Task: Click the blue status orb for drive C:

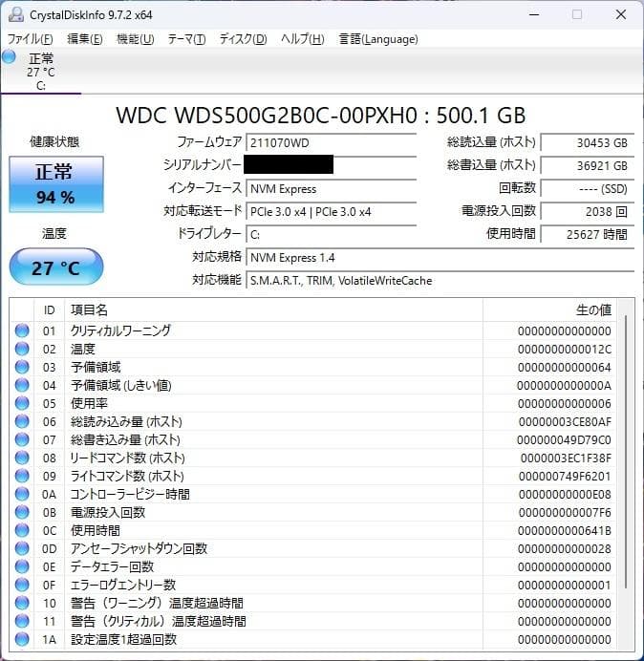Action: click(x=9, y=56)
